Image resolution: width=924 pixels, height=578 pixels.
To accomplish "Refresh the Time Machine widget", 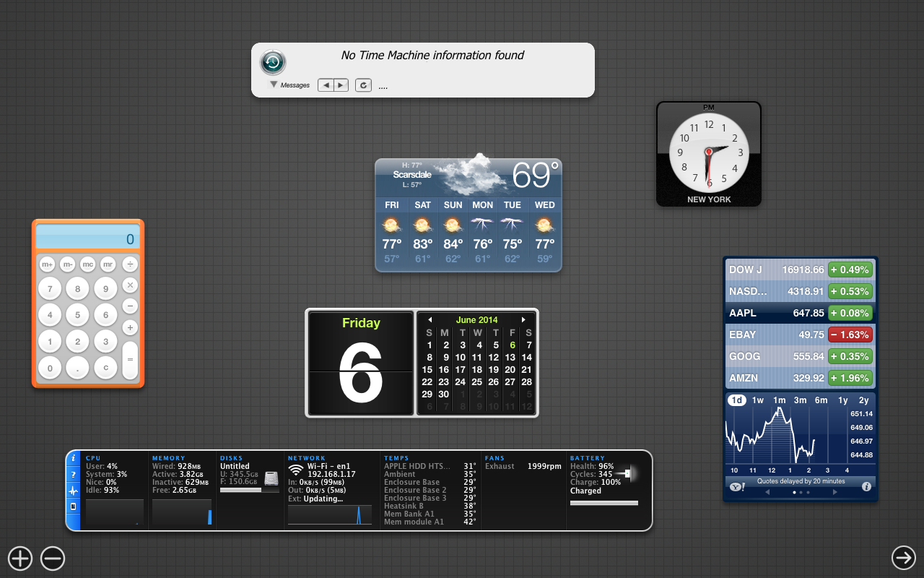I will point(364,85).
